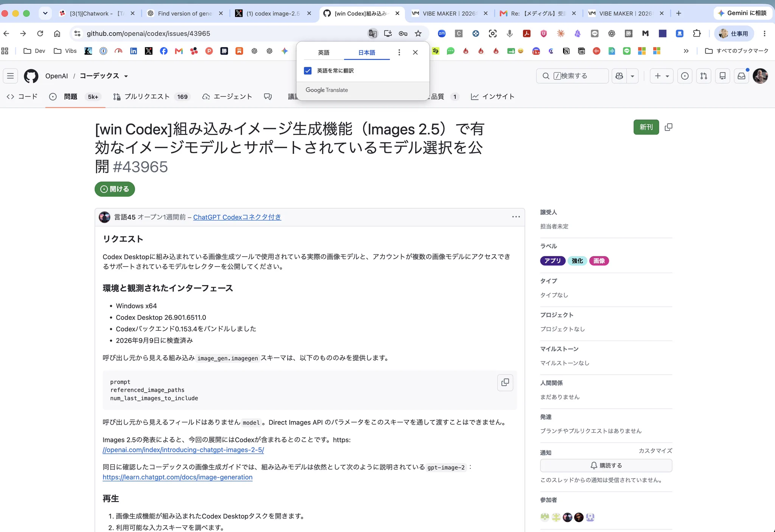775x532 pixels.
Task: Copy issue link icon next to 新刊
Action: 669,127
